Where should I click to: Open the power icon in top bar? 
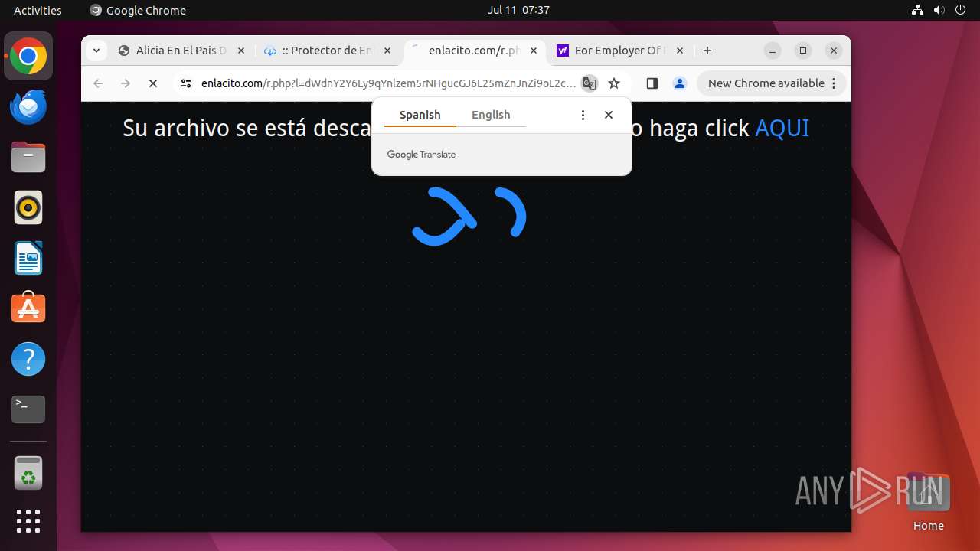pyautogui.click(x=961, y=10)
